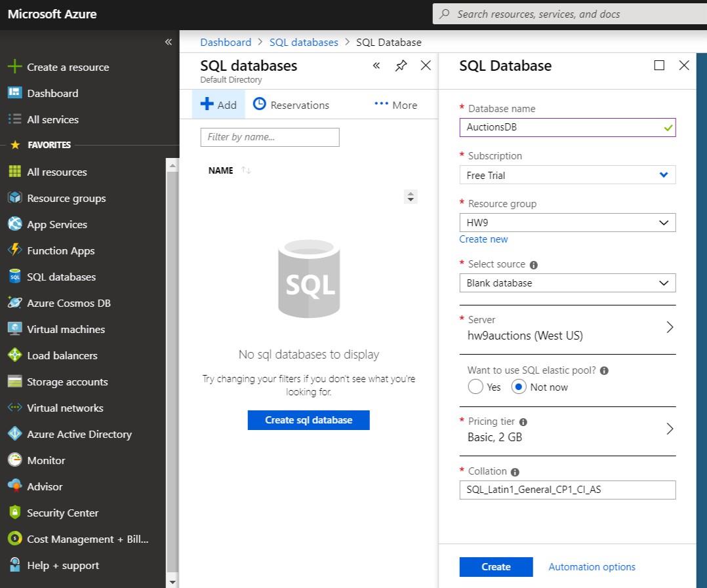Click the Filter by name field

pos(270,137)
